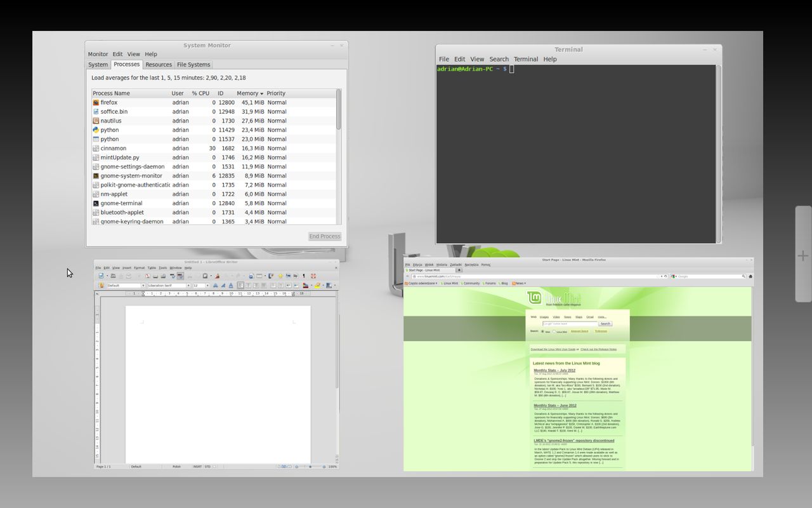Open search engine dropdown in Firefox
Screen dimensions: 812x508
673,276
